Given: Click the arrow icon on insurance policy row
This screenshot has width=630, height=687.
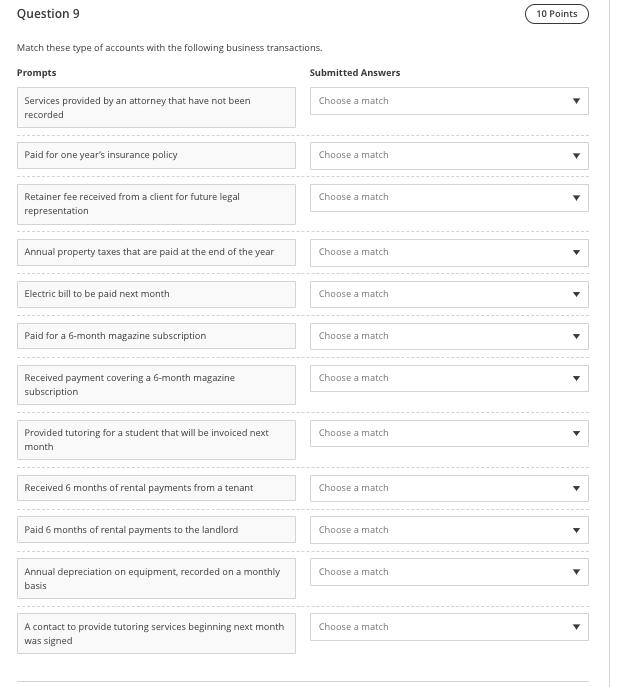Looking at the screenshot, I should coord(576,156).
